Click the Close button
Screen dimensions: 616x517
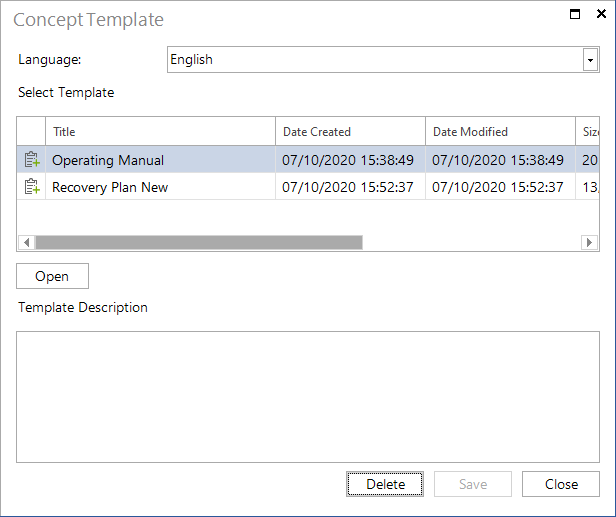coord(561,484)
